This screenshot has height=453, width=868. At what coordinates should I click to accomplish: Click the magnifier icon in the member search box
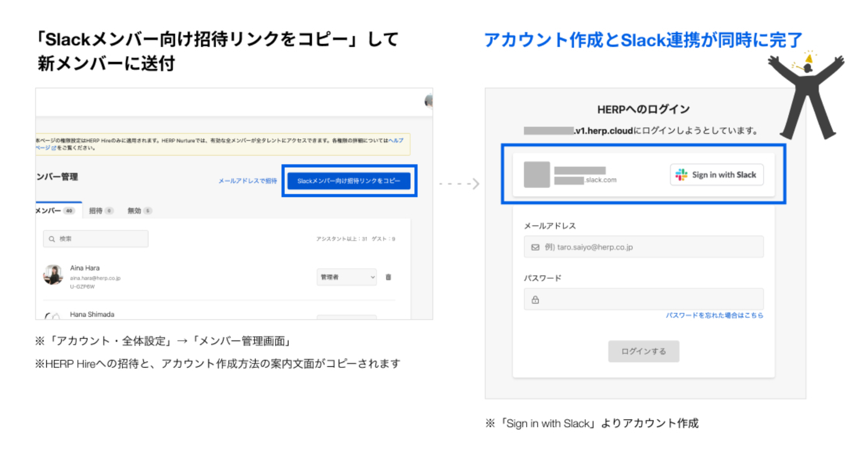click(52, 239)
